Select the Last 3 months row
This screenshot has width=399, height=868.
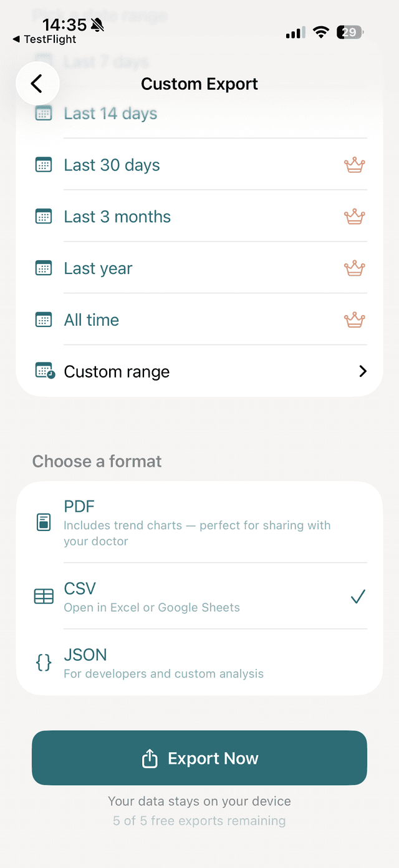click(x=187, y=216)
